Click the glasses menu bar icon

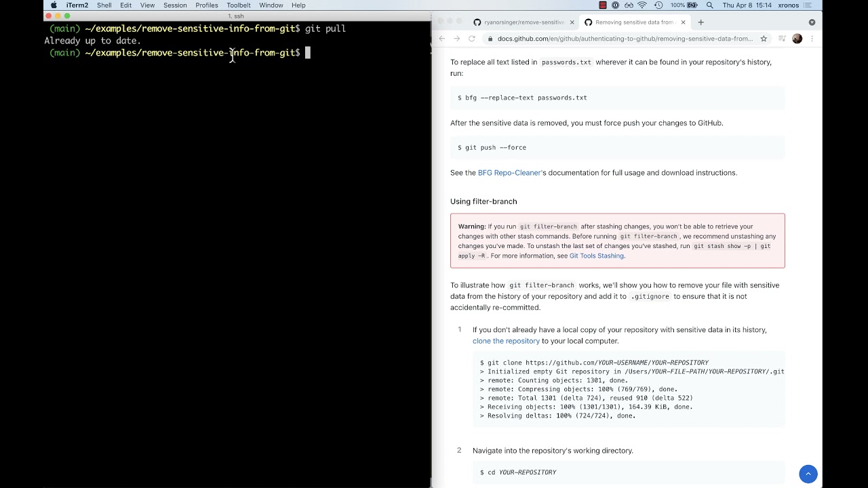629,5
